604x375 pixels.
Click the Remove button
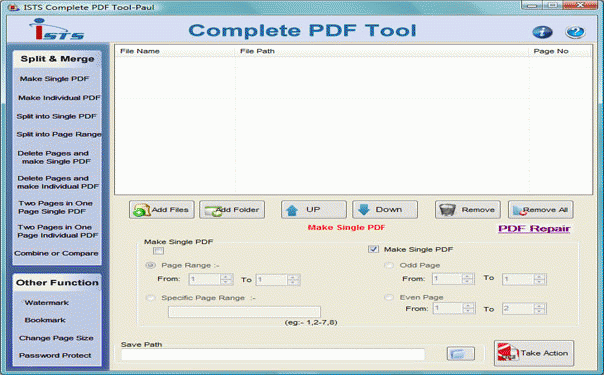(x=468, y=210)
